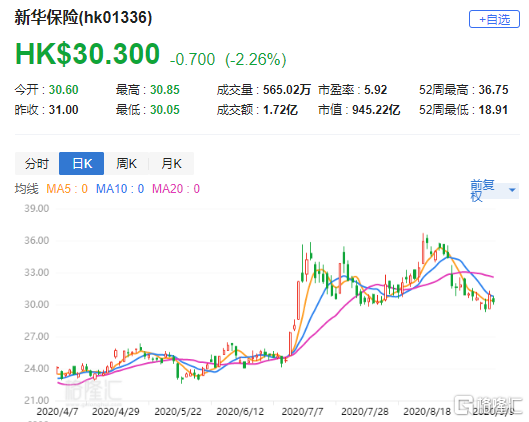Click the HK$30.300 current price
529x422 pixels.
pyautogui.click(x=87, y=54)
